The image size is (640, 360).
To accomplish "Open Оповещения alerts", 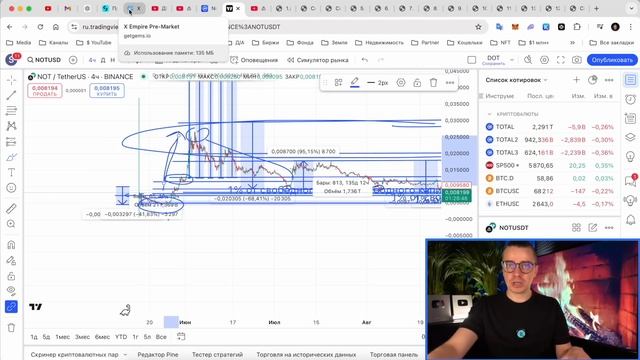I will click(254, 60).
